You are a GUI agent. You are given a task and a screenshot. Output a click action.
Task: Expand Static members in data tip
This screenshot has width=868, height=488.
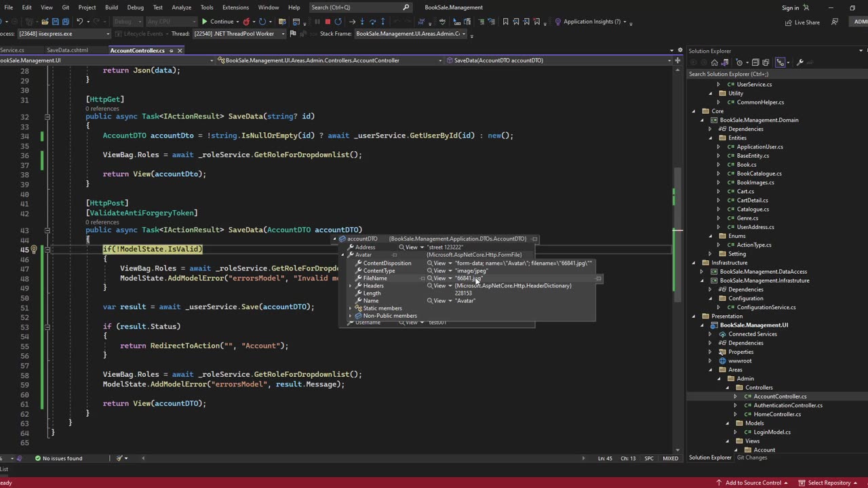[351, 308]
